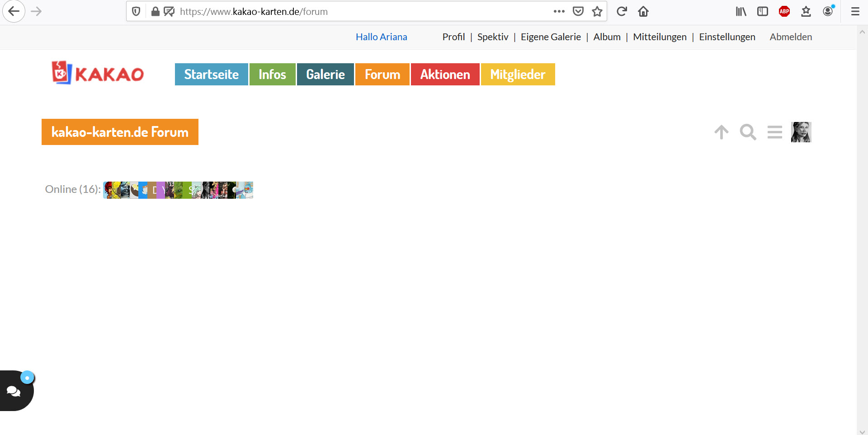The height and width of the screenshot is (435, 868).
Task: Expand page actions three-dot menu
Action: pyautogui.click(x=559, y=12)
